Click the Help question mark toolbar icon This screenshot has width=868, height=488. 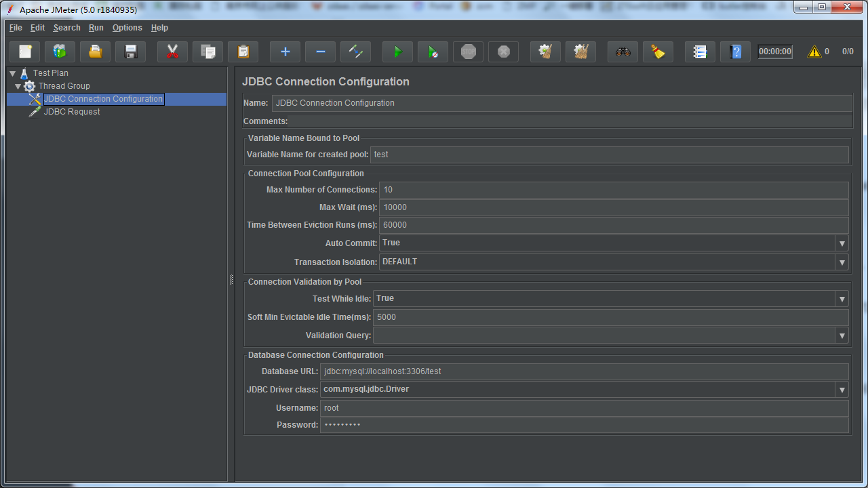[x=735, y=52]
